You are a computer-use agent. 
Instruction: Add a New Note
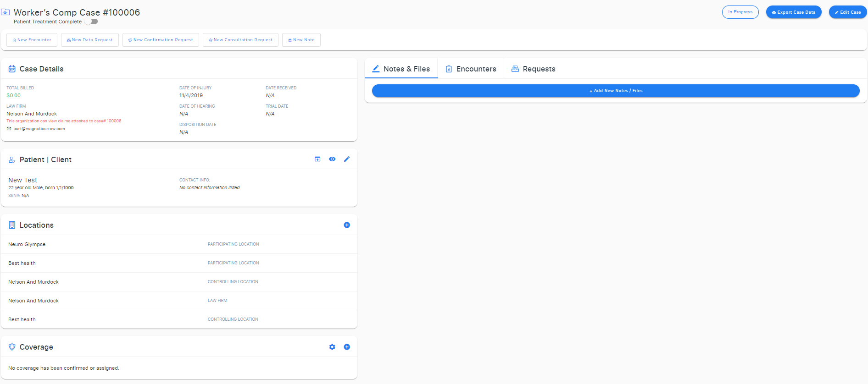301,40
